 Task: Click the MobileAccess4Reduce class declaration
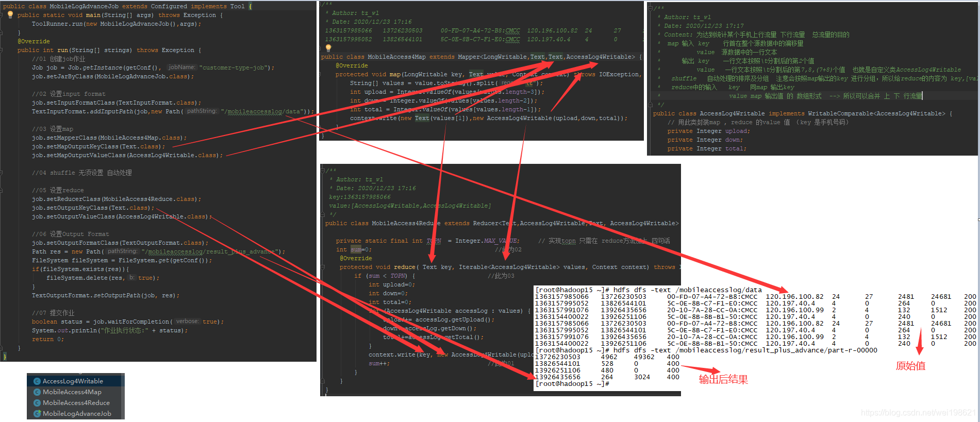[502, 224]
